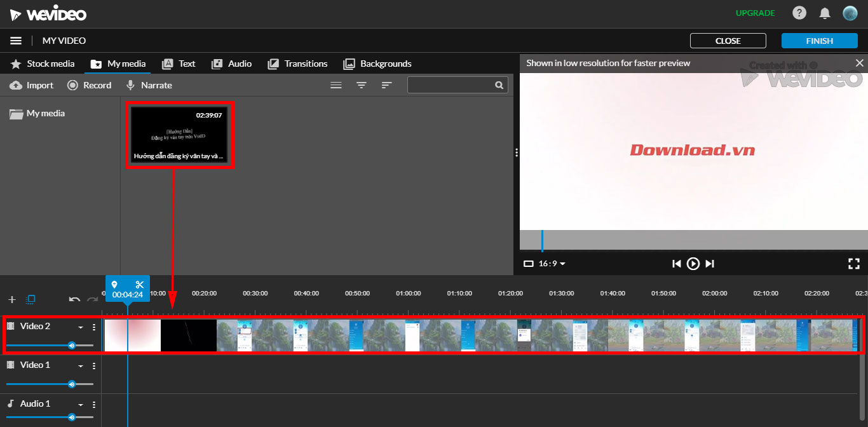Enter fullscreen preview mode
868x427 pixels.
coord(853,264)
